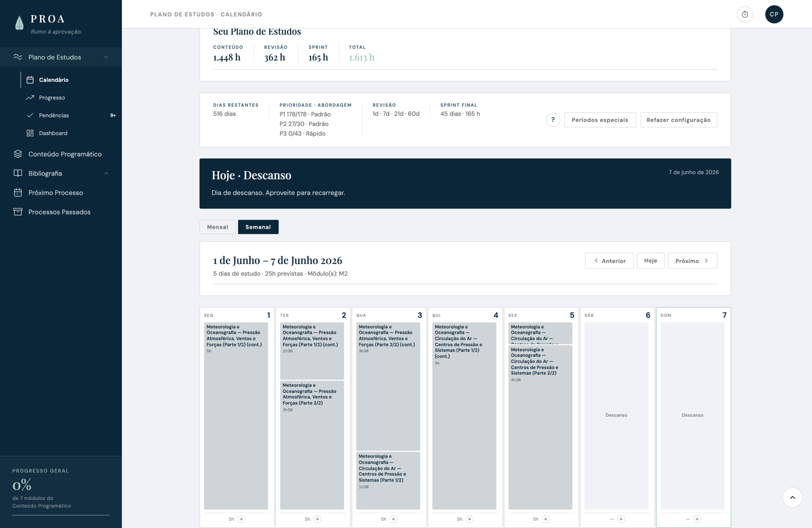Add a session to Saturday 6 with plus
Viewport: 812px width, 528px height.
point(621,519)
